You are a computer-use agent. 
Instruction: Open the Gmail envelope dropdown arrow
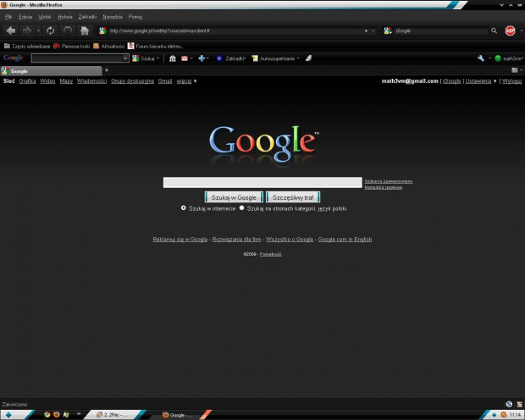(x=191, y=58)
